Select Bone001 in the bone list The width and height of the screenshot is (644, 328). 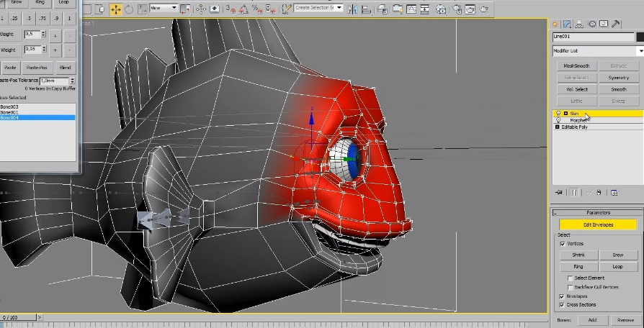pos(10,112)
